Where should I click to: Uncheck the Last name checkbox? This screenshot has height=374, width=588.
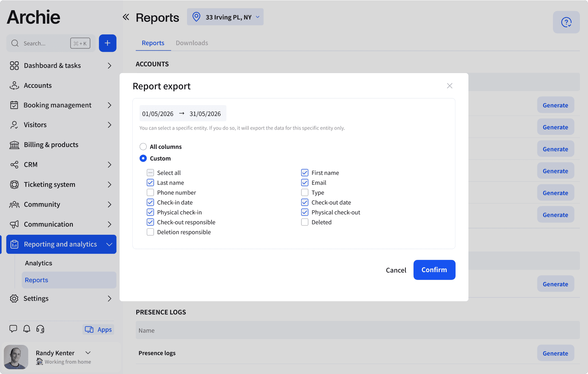(150, 182)
